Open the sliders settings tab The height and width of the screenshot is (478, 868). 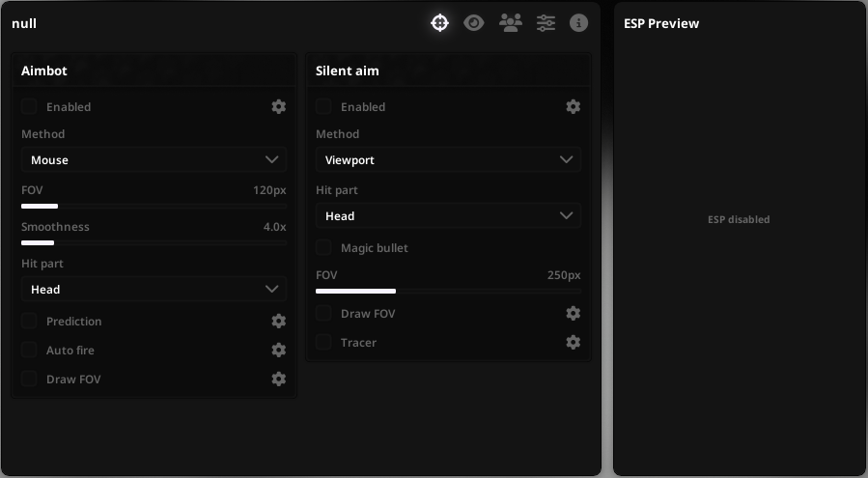pyautogui.click(x=546, y=23)
